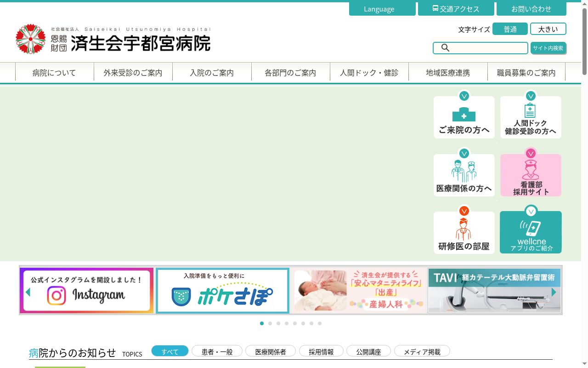Screen dimensions: 588x368
Task: Click the clipboard icon in 人間ドック健診受診の方へ
Action: (530, 110)
